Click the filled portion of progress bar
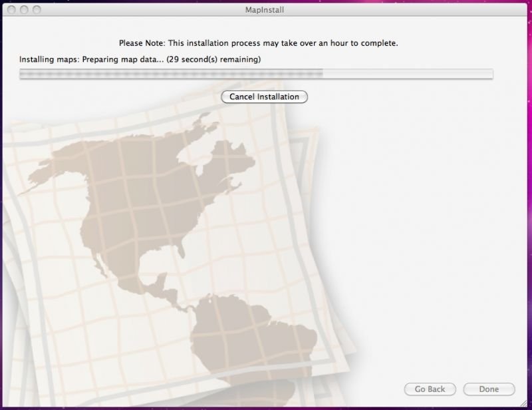This screenshot has height=410, width=532. [166, 74]
